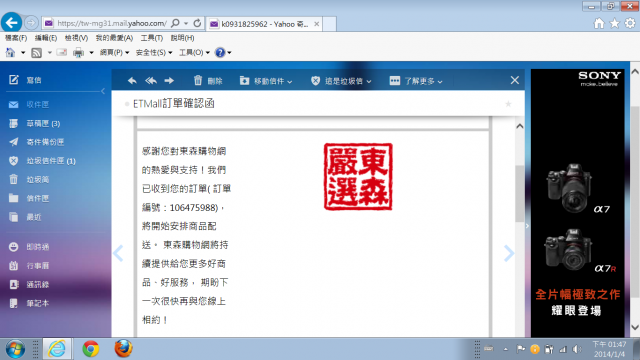Launch Chrome from the taskbar
Viewport: 640px width, 360px height.
pyautogui.click(x=91, y=349)
